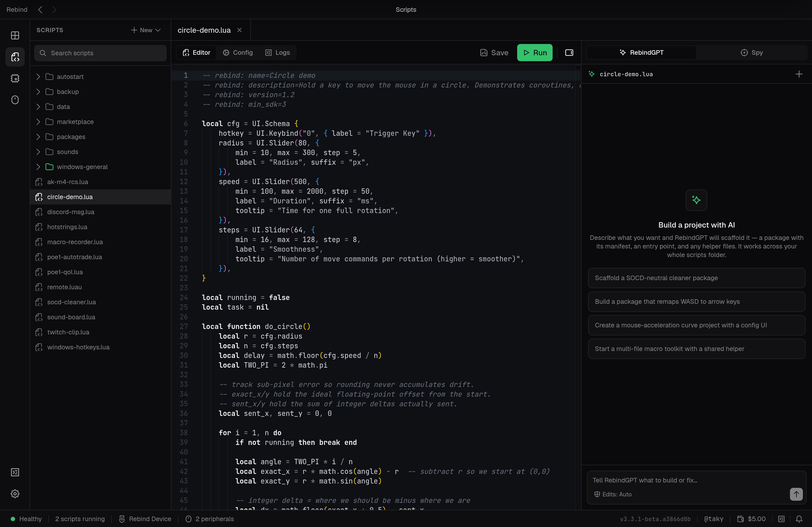Save the current script
The width and height of the screenshot is (812, 527).
[494, 53]
